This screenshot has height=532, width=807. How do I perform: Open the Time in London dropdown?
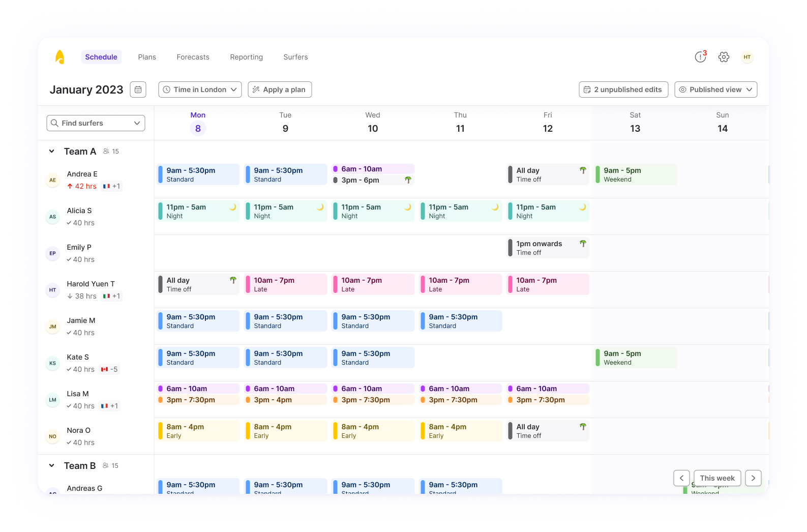(x=200, y=90)
